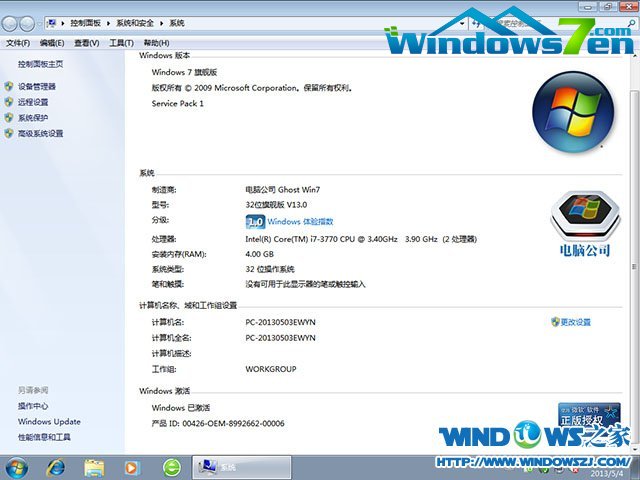Open the 文件(F) menu

point(18,43)
